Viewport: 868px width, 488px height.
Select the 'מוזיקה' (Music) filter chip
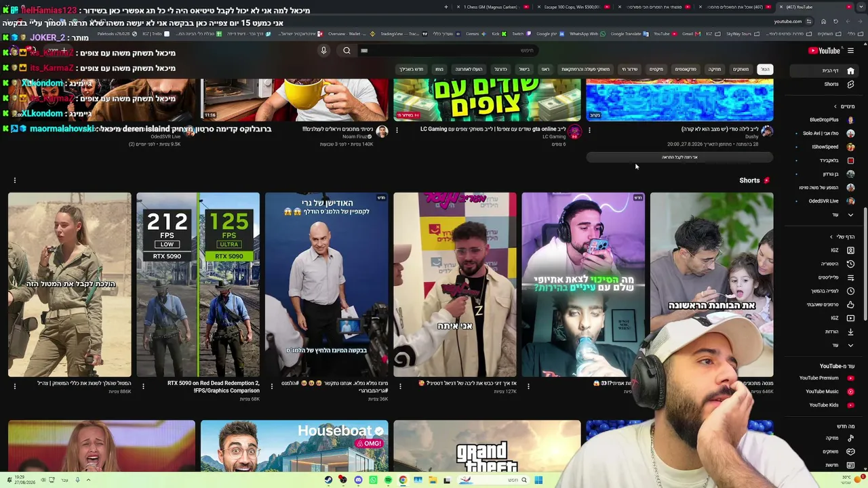point(715,69)
